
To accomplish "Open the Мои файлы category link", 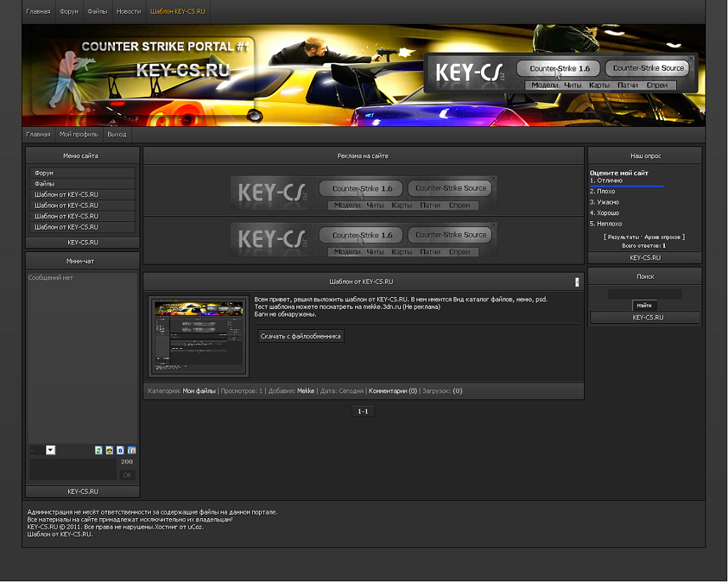I will (199, 391).
